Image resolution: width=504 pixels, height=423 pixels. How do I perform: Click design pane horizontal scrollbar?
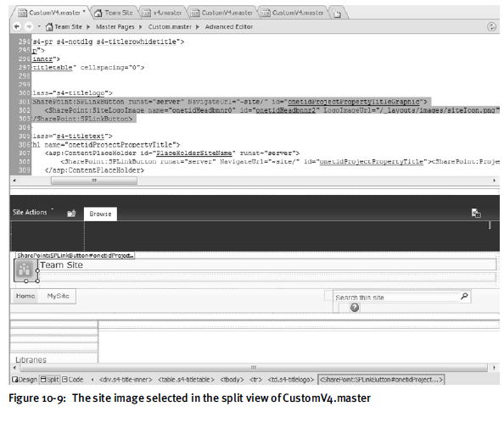pyautogui.click(x=254, y=367)
